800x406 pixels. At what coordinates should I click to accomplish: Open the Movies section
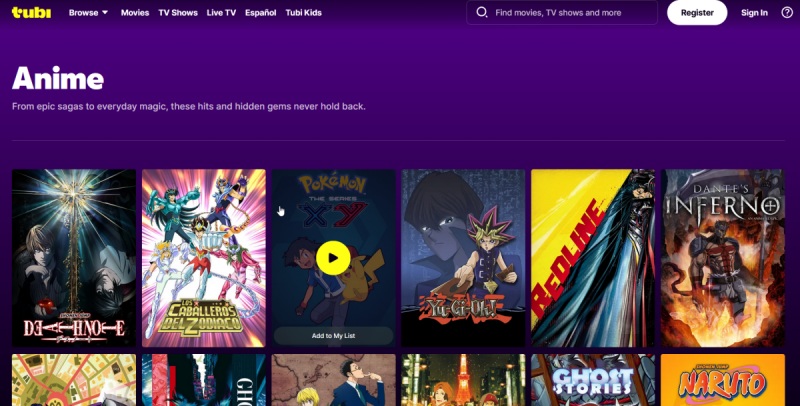click(x=135, y=13)
